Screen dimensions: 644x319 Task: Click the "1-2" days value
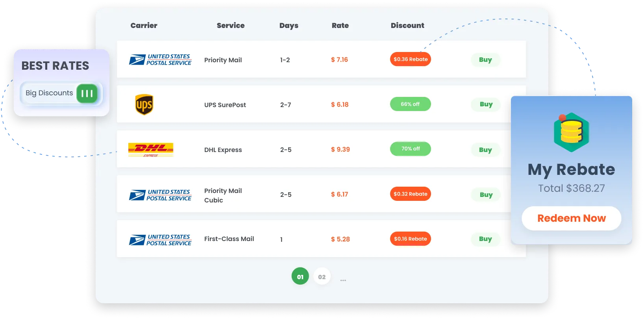285,60
